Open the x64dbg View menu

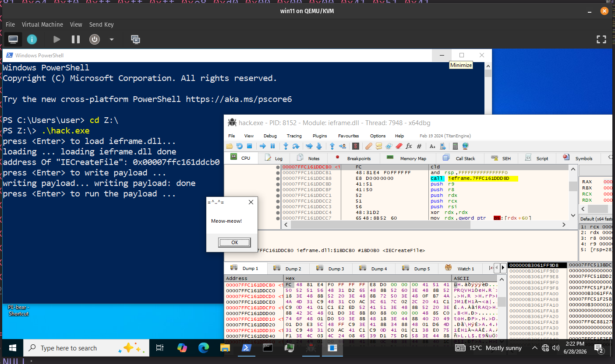(249, 136)
